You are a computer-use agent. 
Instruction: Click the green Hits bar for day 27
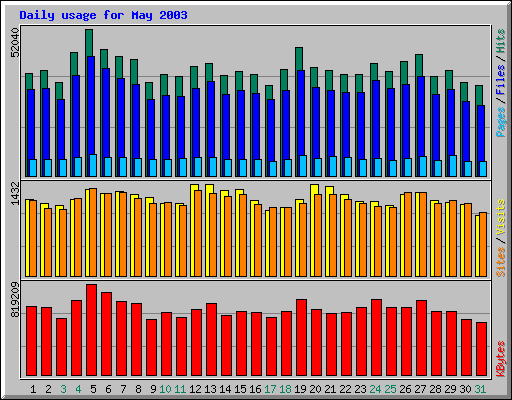click(419, 65)
